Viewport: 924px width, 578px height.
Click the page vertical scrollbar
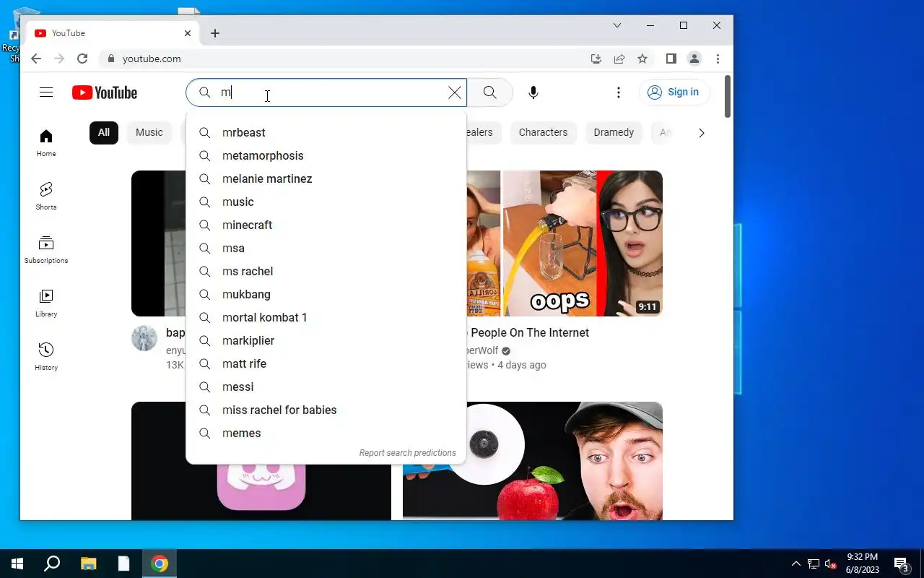point(728,96)
